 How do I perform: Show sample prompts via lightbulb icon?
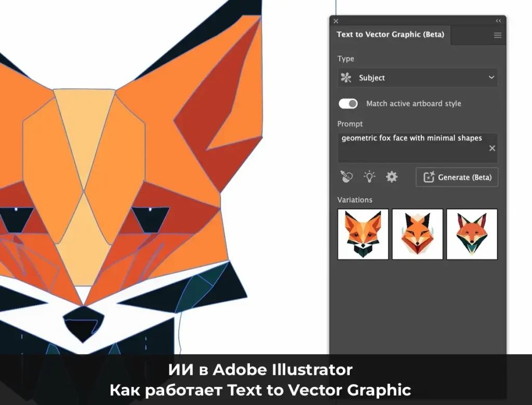pyautogui.click(x=369, y=177)
